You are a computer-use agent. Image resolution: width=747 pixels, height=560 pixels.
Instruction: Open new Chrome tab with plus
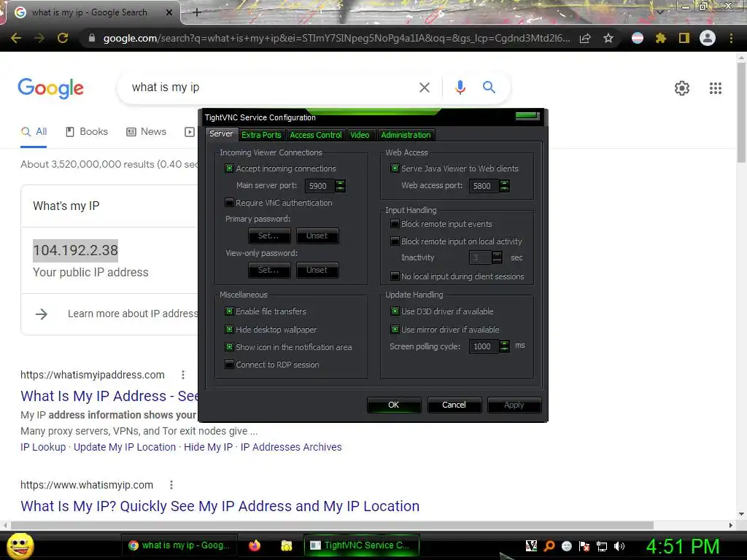pyautogui.click(x=197, y=13)
